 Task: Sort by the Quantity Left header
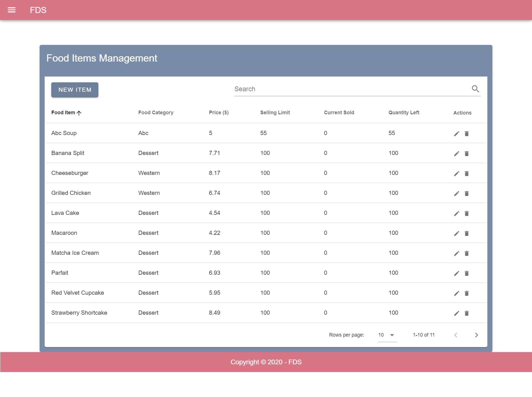pyautogui.click(x=404, y=113)
